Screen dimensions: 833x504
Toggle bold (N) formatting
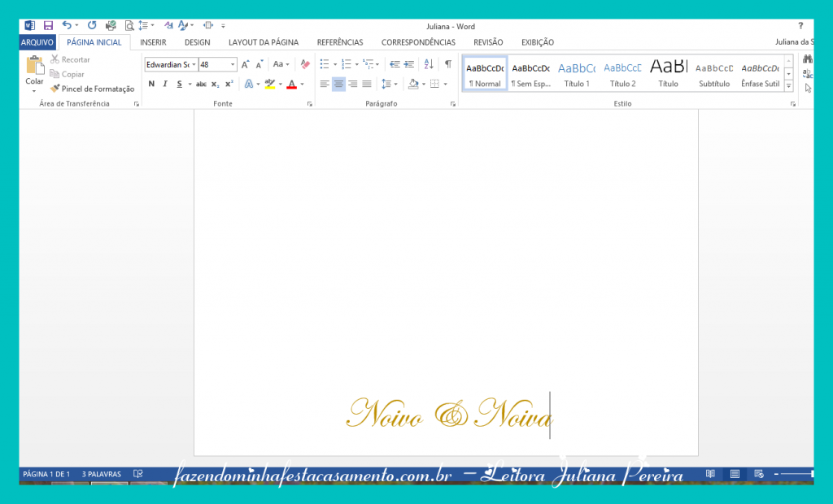tap(151, 84)
